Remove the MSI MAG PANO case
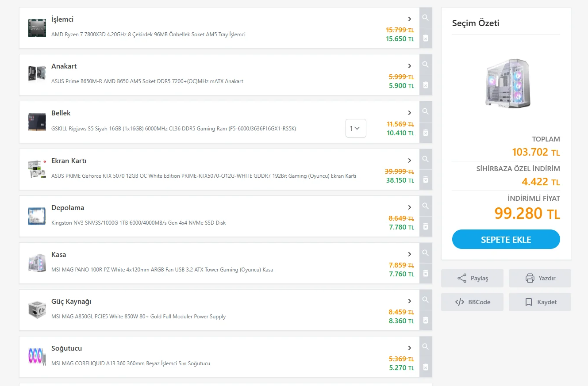The width and height of the screenshot is (588, 386). click(425, 273)
